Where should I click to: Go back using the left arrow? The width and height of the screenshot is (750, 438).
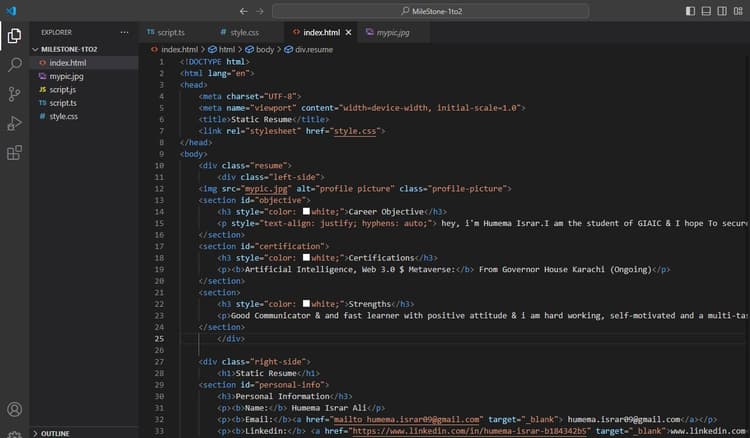(x=244, y=11)
